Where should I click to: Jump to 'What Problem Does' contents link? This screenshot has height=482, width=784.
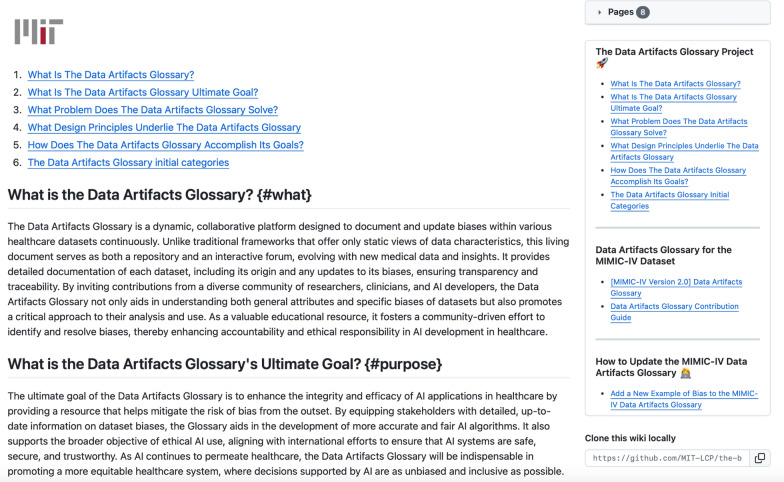[152, 110]
